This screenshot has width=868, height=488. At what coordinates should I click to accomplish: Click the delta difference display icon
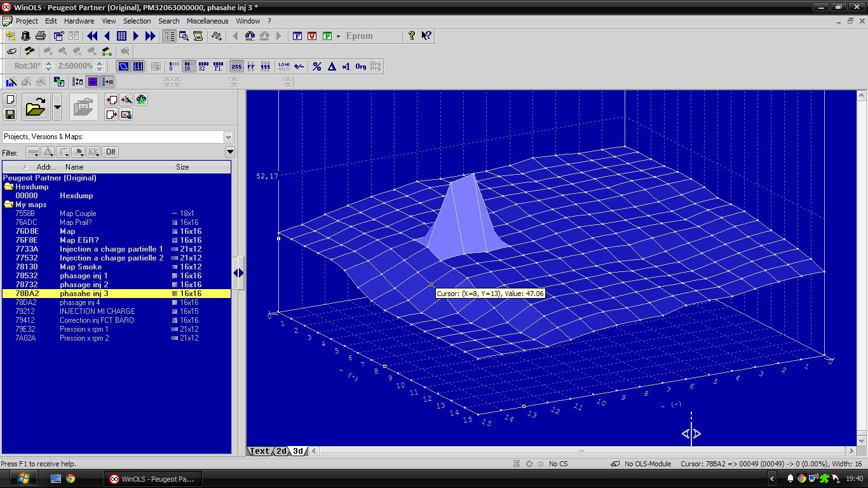[x=331, y=66]
